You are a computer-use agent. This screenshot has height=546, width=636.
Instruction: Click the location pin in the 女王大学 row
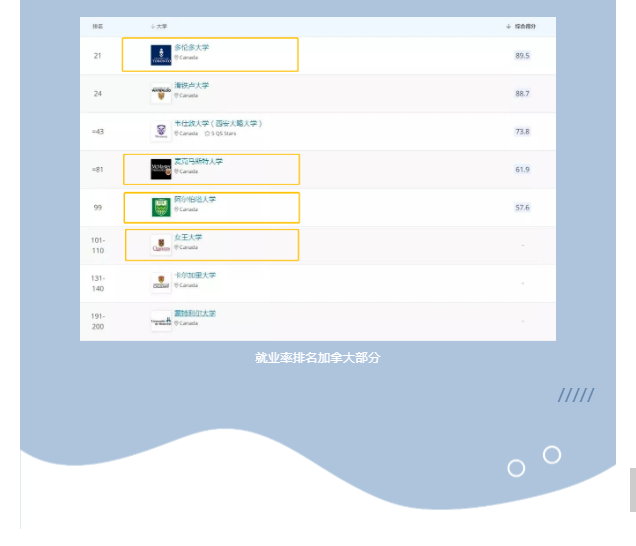pos(176,247)
